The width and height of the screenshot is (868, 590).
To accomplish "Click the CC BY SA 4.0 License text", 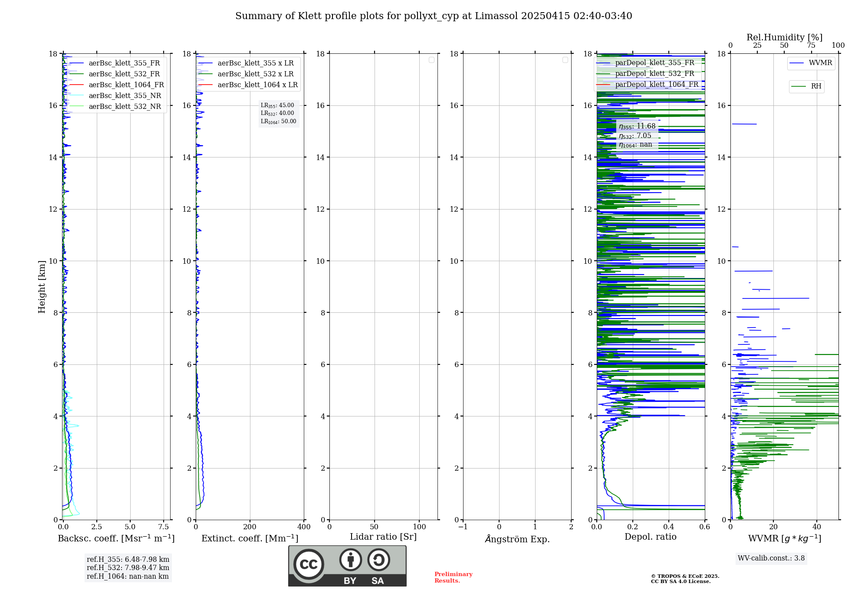I will 681,581.
